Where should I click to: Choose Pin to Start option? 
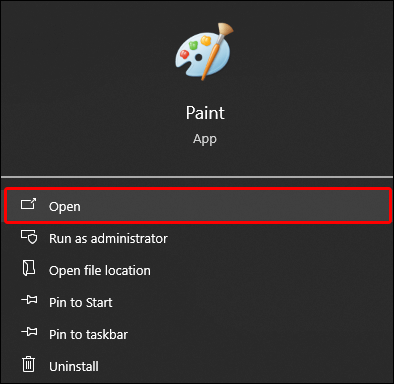(x=80, y=302)
